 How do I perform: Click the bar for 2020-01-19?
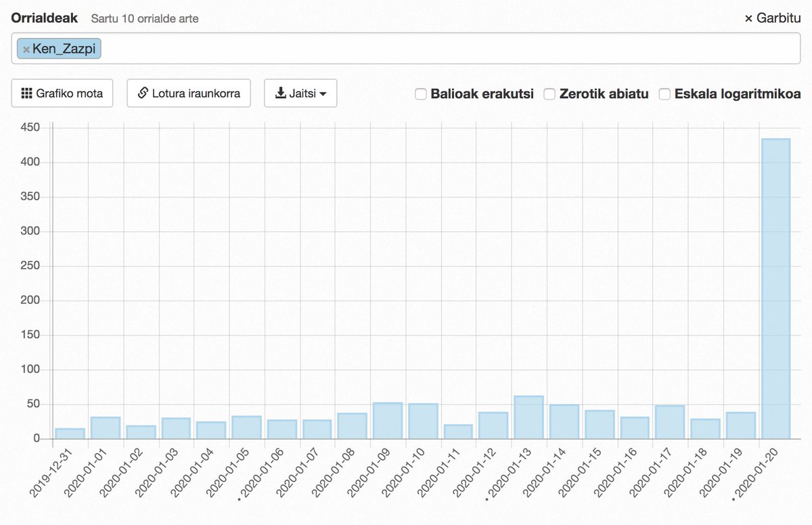(740, 426)
